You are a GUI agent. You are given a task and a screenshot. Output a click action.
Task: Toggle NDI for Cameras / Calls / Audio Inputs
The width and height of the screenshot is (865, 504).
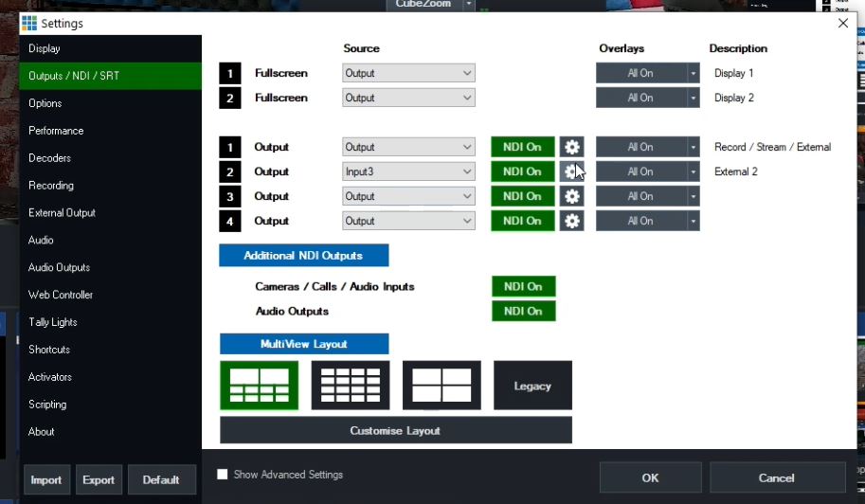pyautogui.click(x=523, y=286)
